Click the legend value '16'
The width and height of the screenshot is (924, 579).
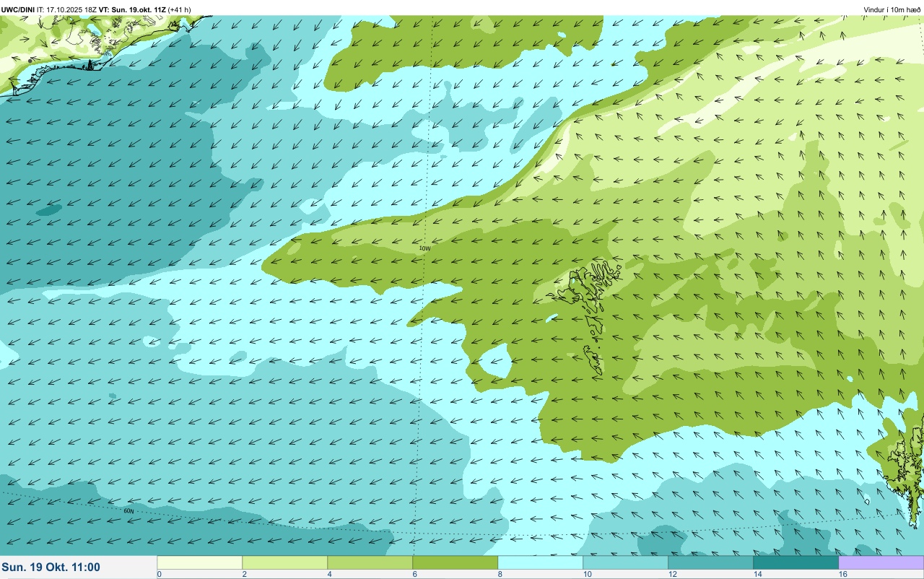(x=842, y=574)
